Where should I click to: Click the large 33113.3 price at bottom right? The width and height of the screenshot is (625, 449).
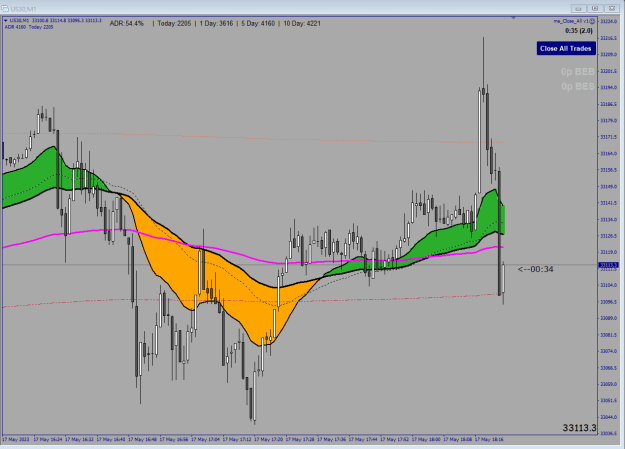pyautogui.click(x=579, y=428)
